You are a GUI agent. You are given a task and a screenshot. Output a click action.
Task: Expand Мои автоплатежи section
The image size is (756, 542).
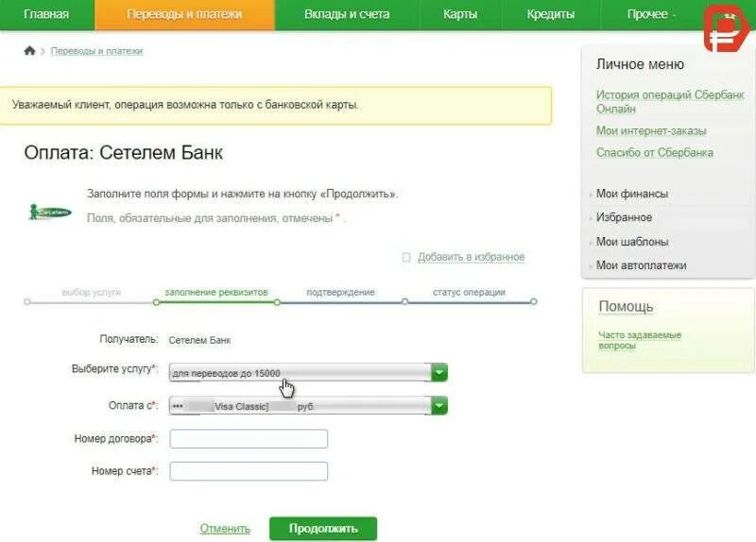point(642,265)
